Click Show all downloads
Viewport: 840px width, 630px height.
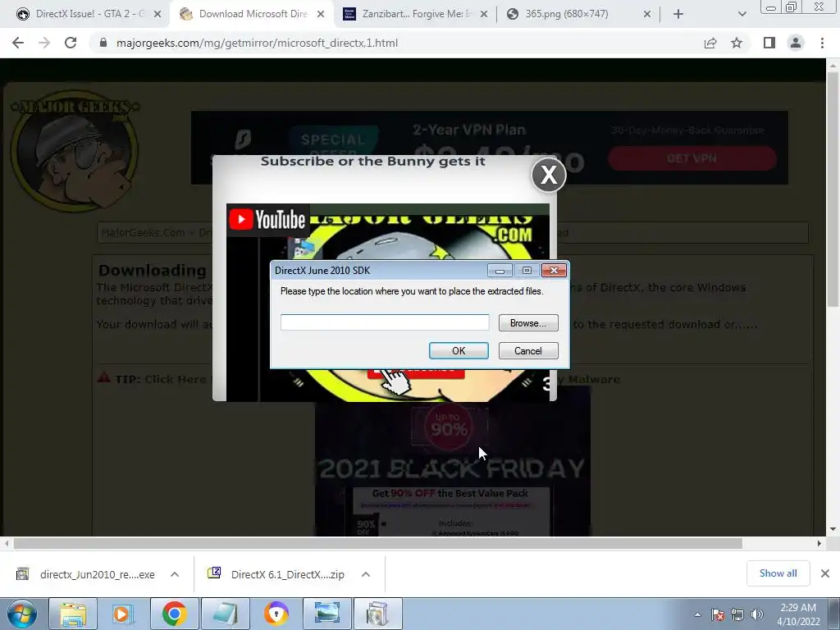pyautogui.click(x=778, y=573)
